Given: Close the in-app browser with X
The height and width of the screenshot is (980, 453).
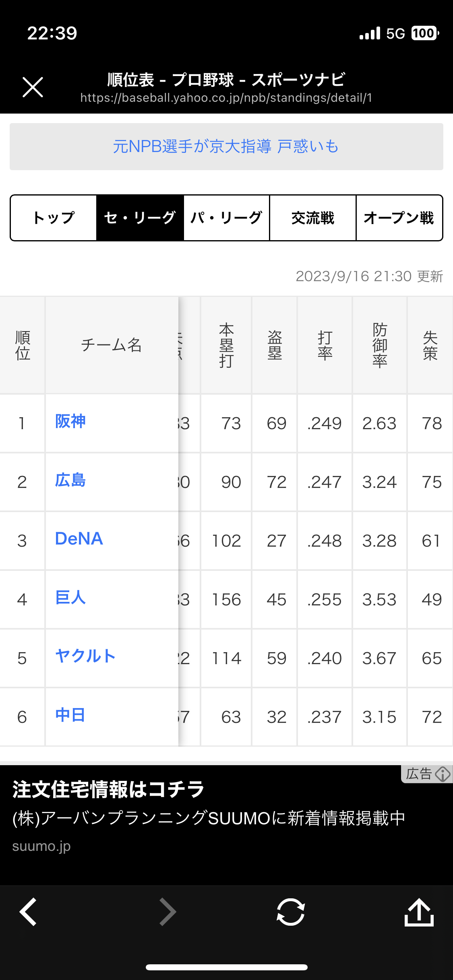Looking at the screenshot, I should tap(33, 87).
